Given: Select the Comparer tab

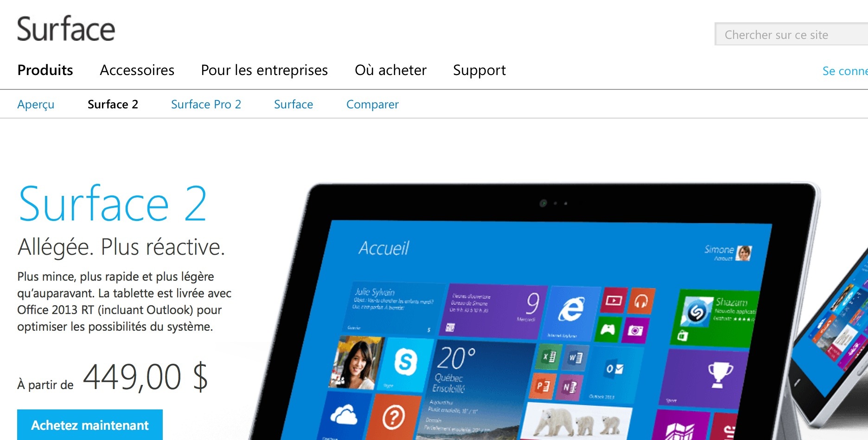Looking at the screenshot, I should pos(372,104).
